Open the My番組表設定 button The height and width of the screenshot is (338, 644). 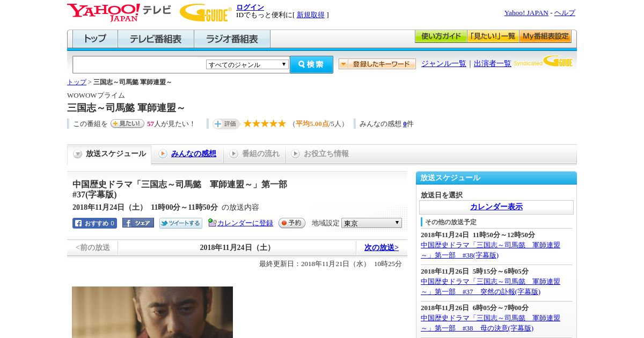click(x=545, y=36)
